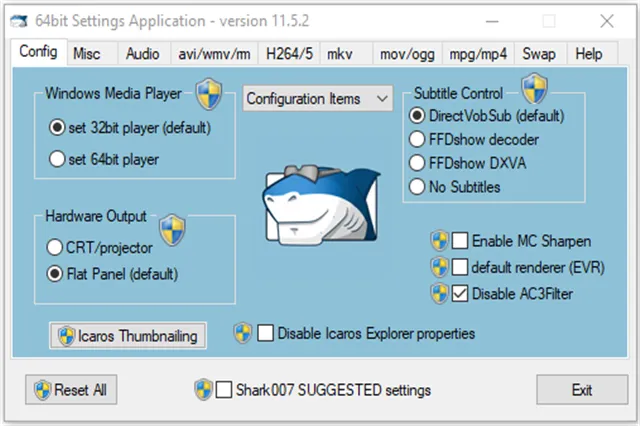Toggle default renderer (EVR) checkbox
This screenshot has width=640, height=426.
click(460, 267)
